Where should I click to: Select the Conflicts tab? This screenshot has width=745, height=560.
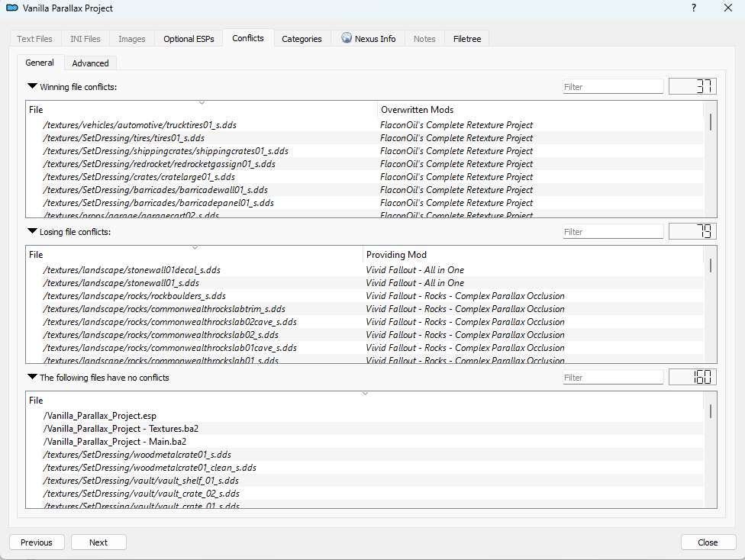(x=248, y=38)
